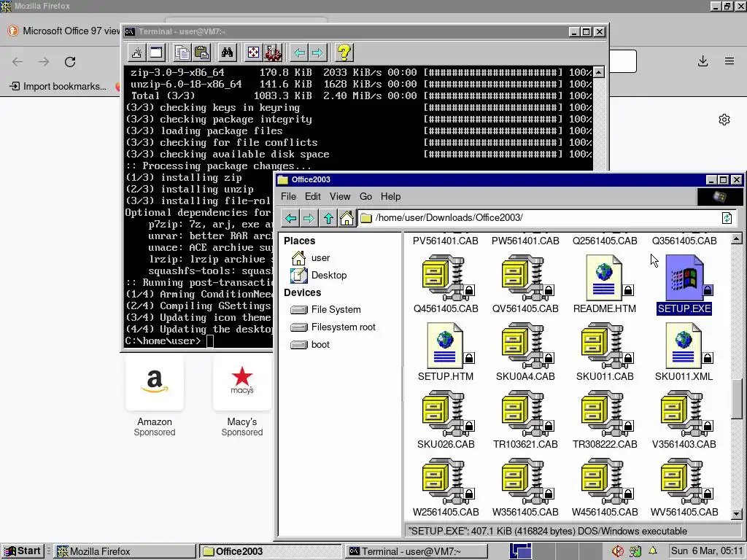The image size is (747, 560).
Task: Open the View menu in Office2003 window
Action: coord(340,197)
